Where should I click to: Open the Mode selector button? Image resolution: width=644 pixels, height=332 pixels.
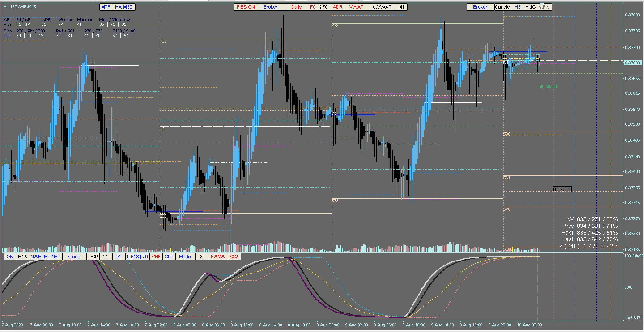(x=185, y=257)
